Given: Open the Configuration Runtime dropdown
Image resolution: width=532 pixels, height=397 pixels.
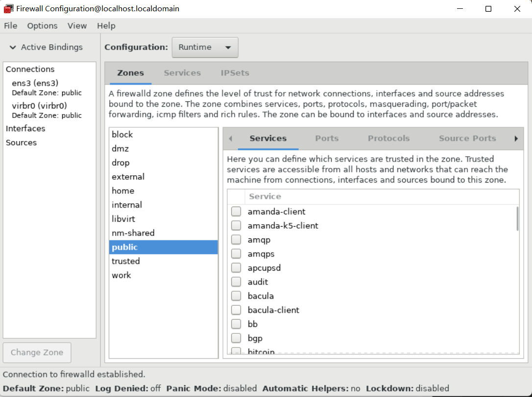Looking at the screenshot, I should [205, 47].
